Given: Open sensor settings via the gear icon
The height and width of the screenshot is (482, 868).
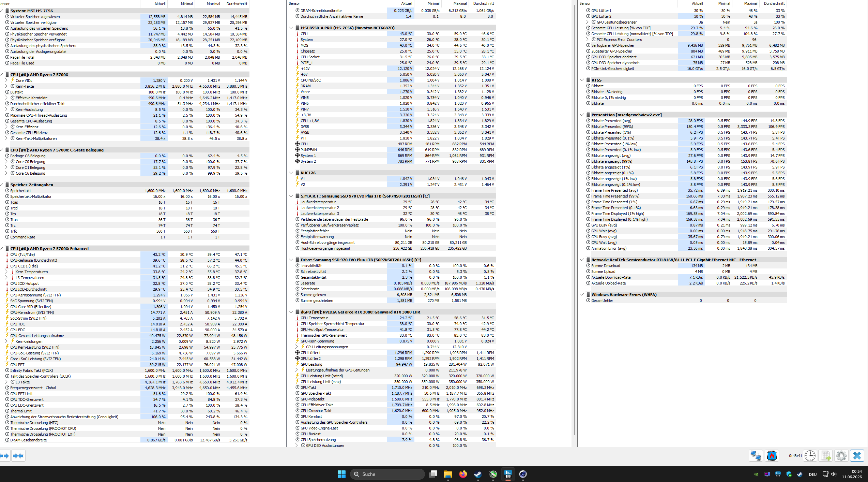Looking at the screenshot, I should [841, 456].
